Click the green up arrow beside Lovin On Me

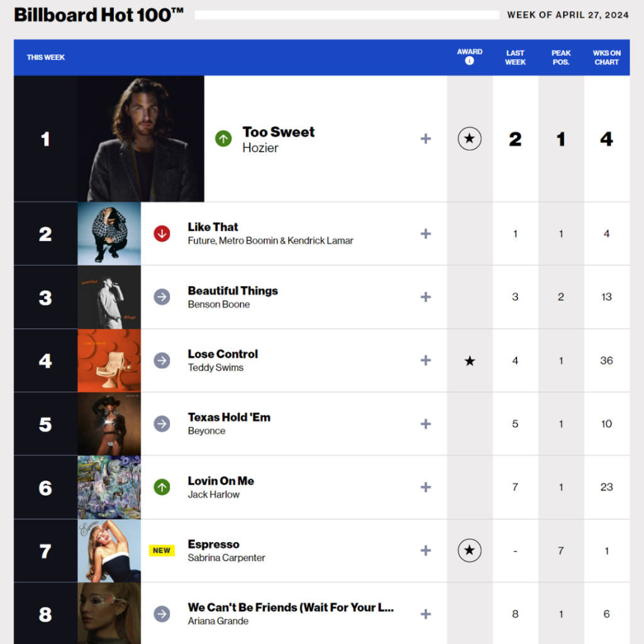click(162, 487)
